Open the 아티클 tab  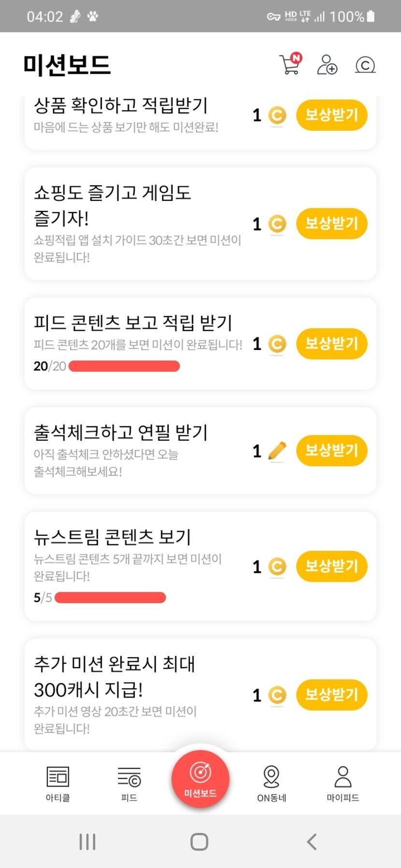(x=57, y=784)
